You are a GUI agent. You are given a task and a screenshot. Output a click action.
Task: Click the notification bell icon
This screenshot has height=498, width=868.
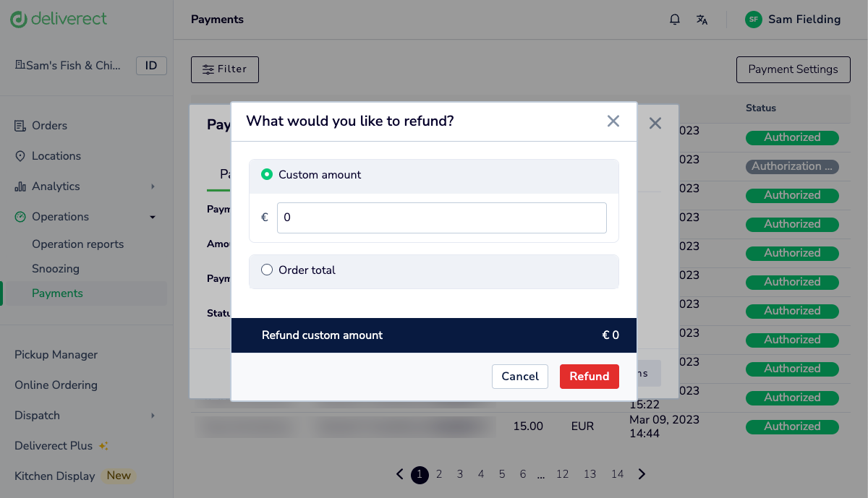(x=675, y=20)
